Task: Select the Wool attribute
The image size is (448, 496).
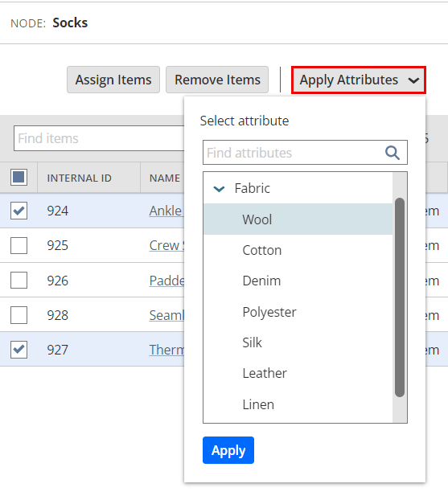Action: [298, 219]
